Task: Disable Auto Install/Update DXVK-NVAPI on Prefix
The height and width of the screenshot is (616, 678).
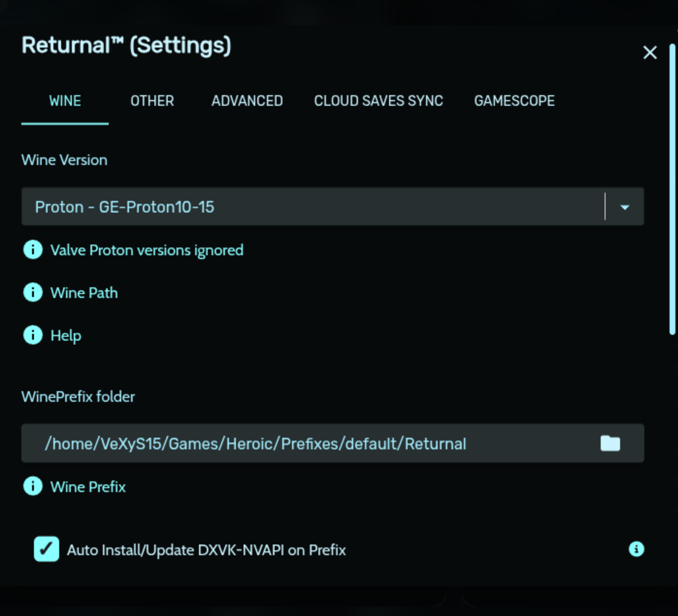Action: [47, 549]
